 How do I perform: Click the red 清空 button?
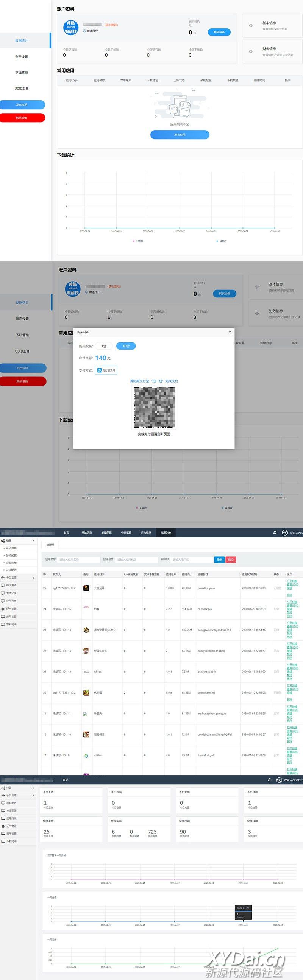click(x=231, y=560)
